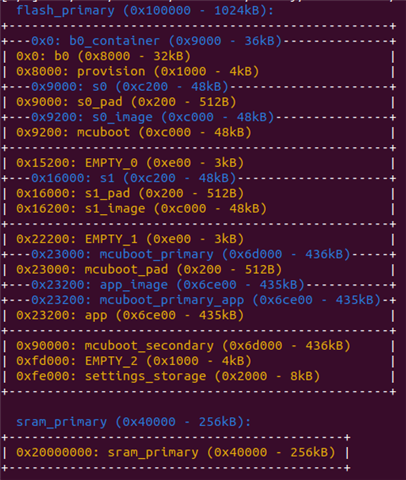Click the s1_pad partition line
This screenshot has width=406, height=480.
pos(130,193)
